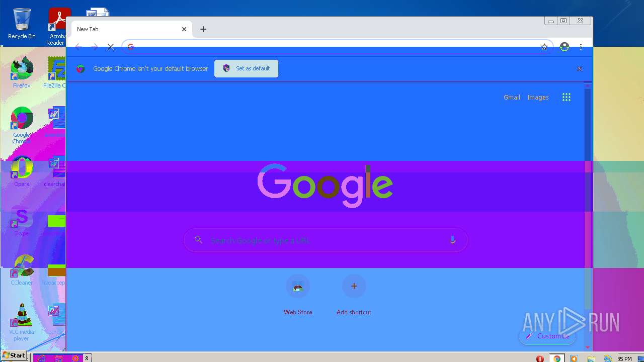Open Word document icon beside VLC
The height and width of the screenshot is (362, 644).
click(x=55, y=320)
